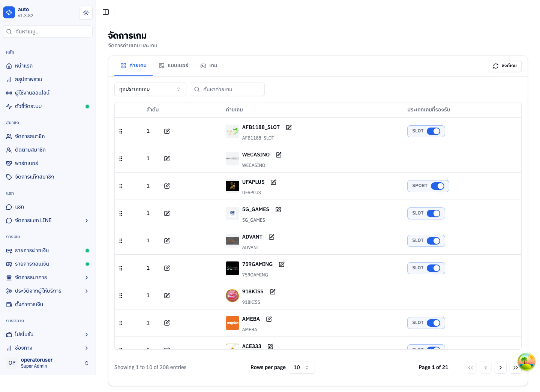Disable SLOT switch for AMEBA
The width and height of the screenshot is (540, 392).
tap(433, 323)
